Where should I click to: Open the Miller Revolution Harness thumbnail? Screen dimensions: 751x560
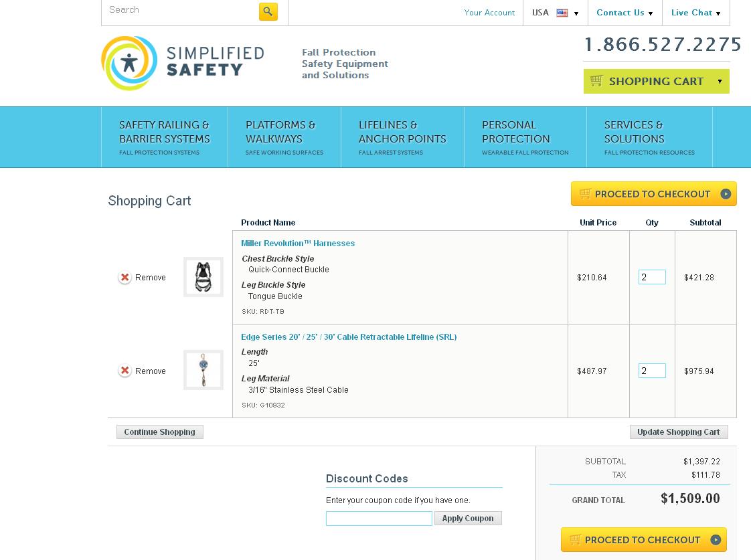[x=203, y=277]
